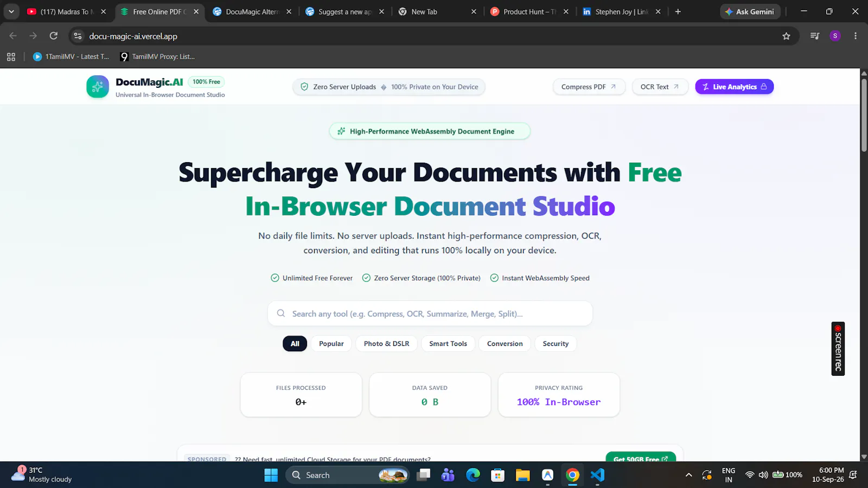Go back using the browser back arrow
Viewport: 868px width, 488px height.
pyautogui.click(x=13, y=36)
